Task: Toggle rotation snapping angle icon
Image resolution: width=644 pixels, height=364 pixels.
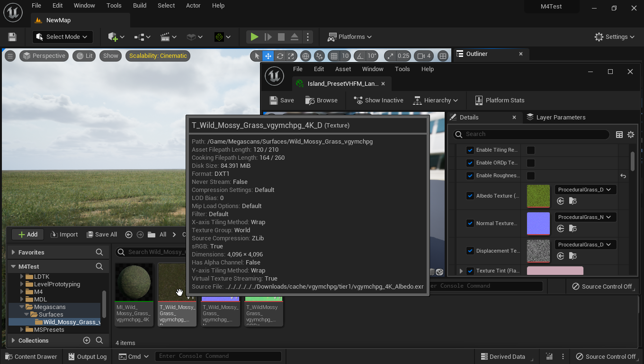Action: tap(360, 56)
